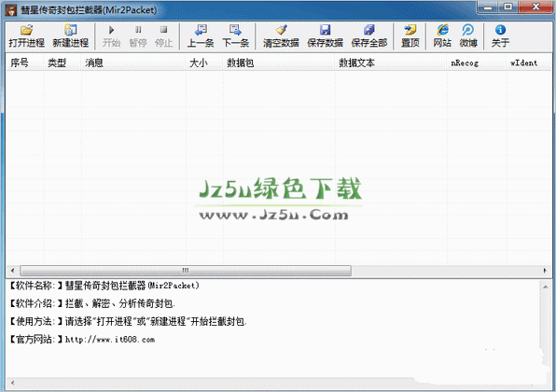Click the 【使用方法:】 usage line

click(128, 322)
